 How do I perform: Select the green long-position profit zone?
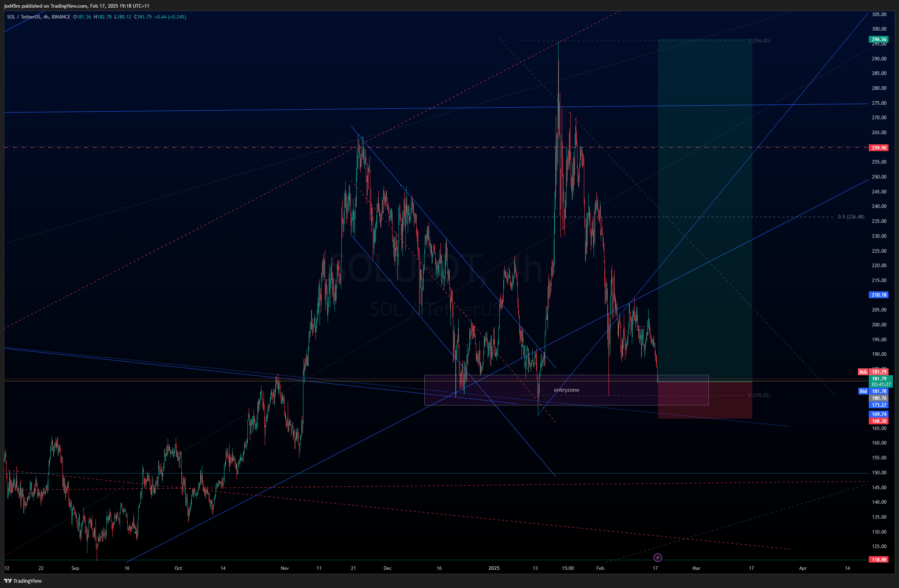pos(705,210)
